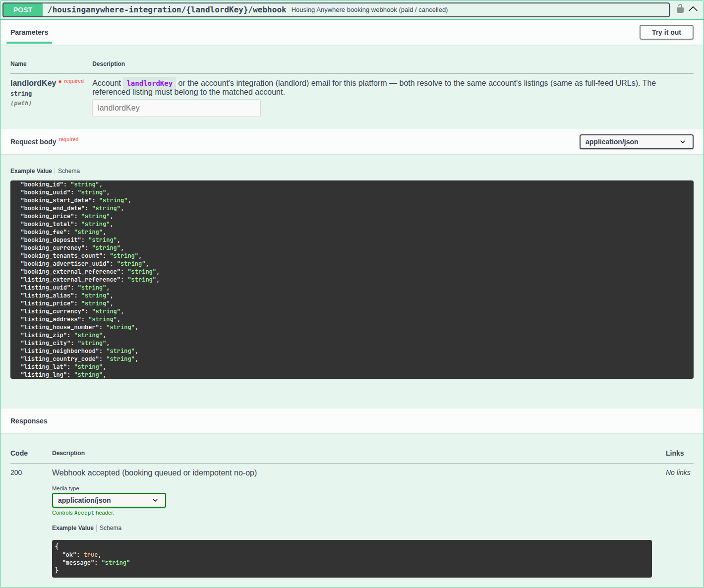Click the "listing_zip" line
This screenshot has height=588, width=704.
[63, 335]
